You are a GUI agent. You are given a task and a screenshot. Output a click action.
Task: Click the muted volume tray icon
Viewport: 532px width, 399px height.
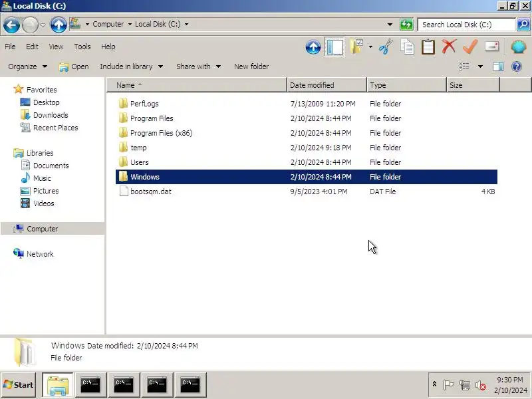[480, 385]
